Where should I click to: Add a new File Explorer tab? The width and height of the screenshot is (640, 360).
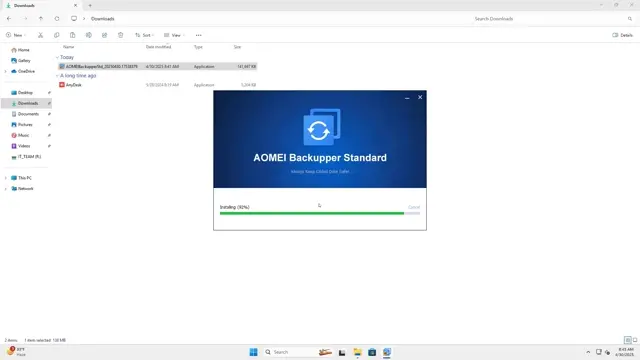click(90, 6)
